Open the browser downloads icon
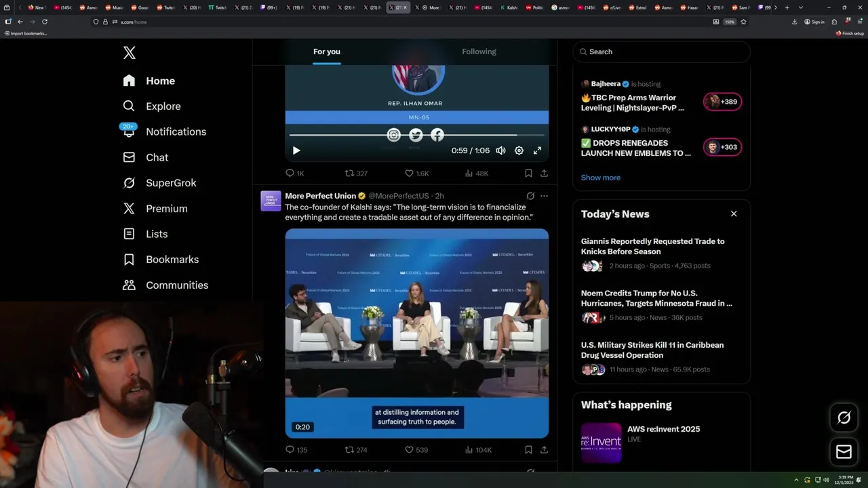The width and height of the screenshot is (868, 488). pyautogui.click(x=795, y=22)
